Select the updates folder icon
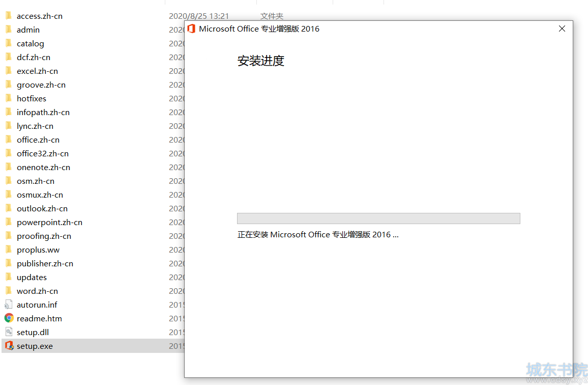The image size is (588, 385). point(9,277)
